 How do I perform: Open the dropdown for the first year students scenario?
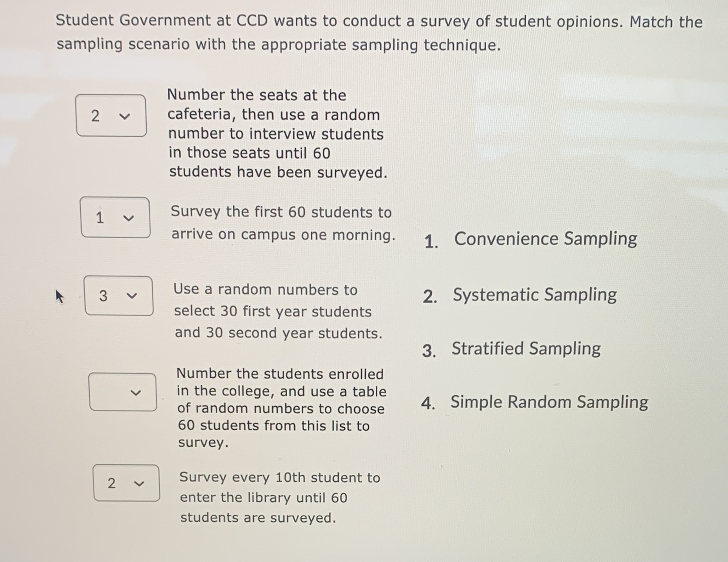coord(119,296)
